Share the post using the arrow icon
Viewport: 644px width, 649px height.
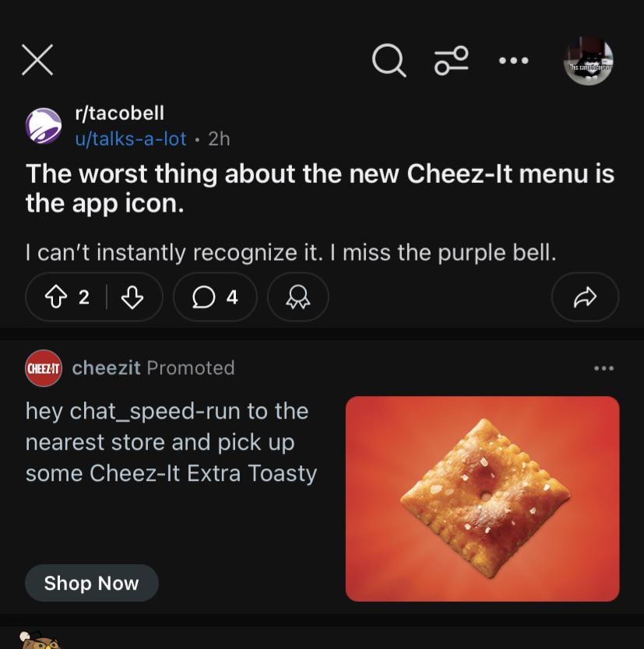click(585, 296)
